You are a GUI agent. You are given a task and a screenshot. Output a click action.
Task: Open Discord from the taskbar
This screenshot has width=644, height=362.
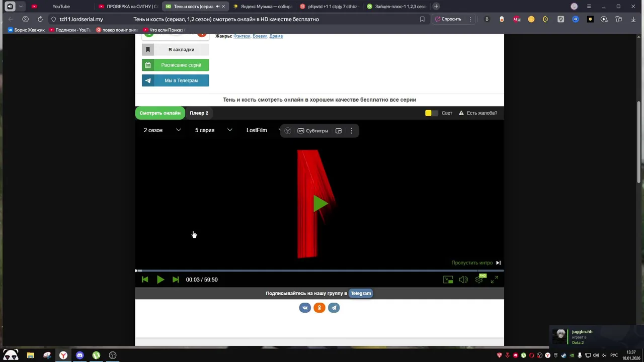click(x=79, y=355)
